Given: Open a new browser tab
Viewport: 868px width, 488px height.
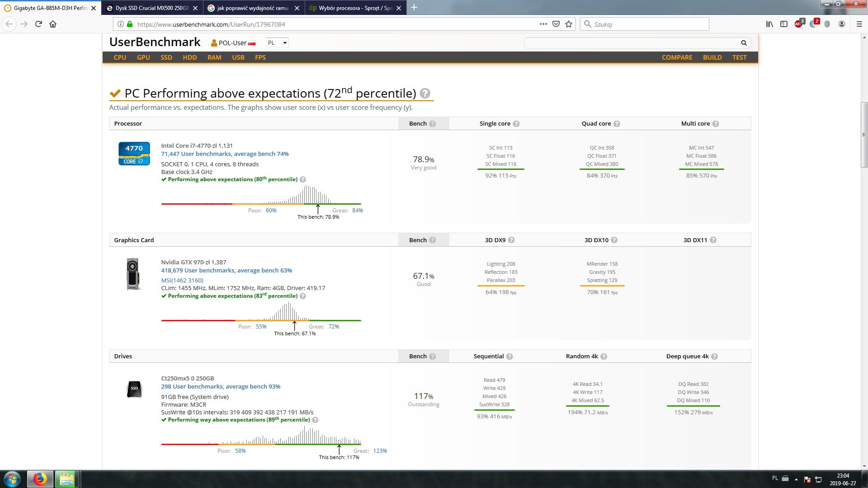Looking at the screenshot, I should pyautogui.click(x=414, y=8).
